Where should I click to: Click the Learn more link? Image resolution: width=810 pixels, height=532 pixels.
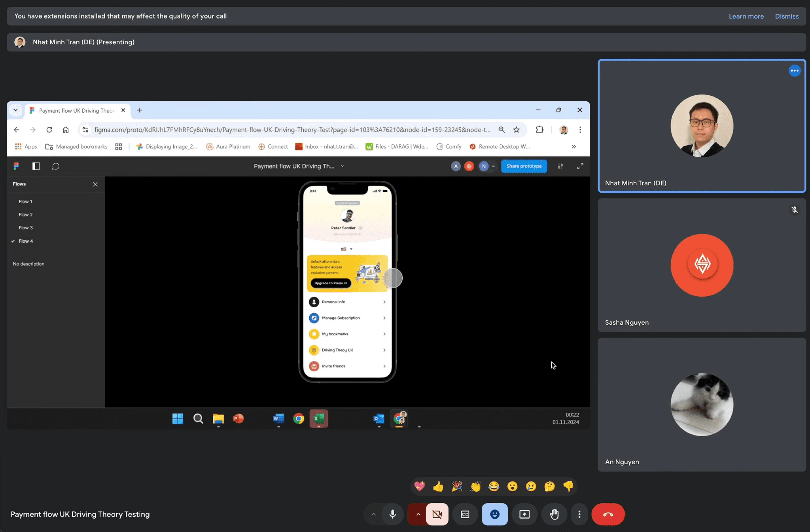(746, 16)
